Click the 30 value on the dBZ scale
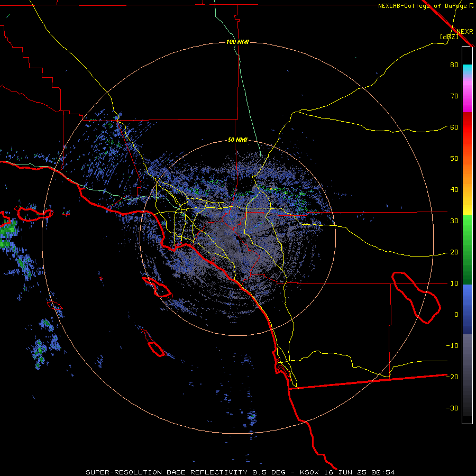Viewport: 476px width, 476px height. [454, 221]
